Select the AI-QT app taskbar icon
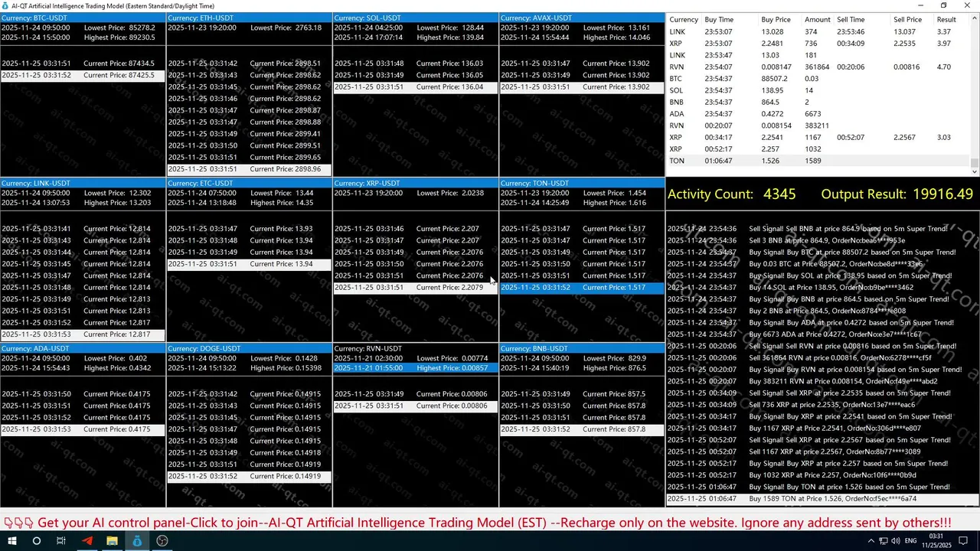The width and height of the screenshot is (980, 551). pyautogui.click(x=137, y=540)
